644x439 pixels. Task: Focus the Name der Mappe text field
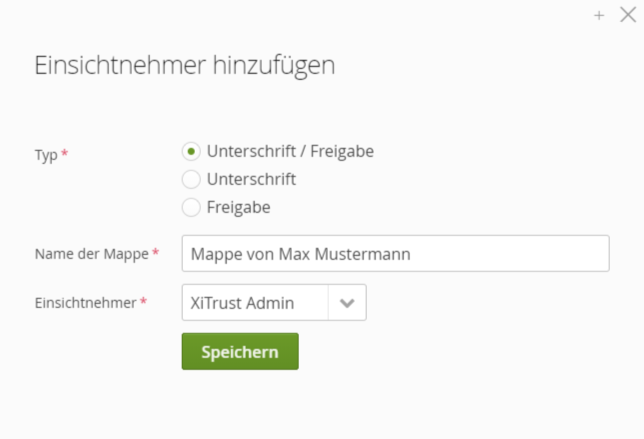[395, 254]
